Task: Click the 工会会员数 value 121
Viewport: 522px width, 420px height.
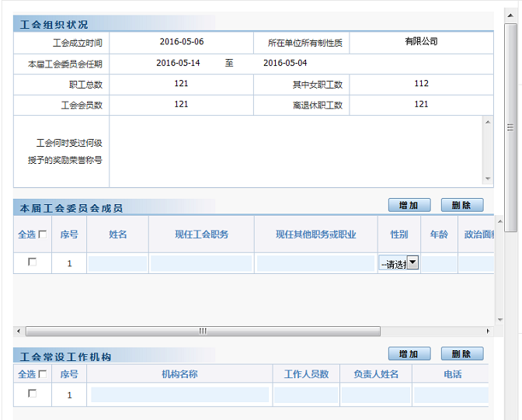Action: pyautogui.click(x=181, y=104)
